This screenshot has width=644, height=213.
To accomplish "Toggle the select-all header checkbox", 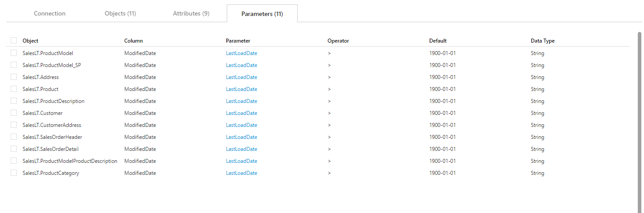I will pyautogui.click(x=14, y=41).
